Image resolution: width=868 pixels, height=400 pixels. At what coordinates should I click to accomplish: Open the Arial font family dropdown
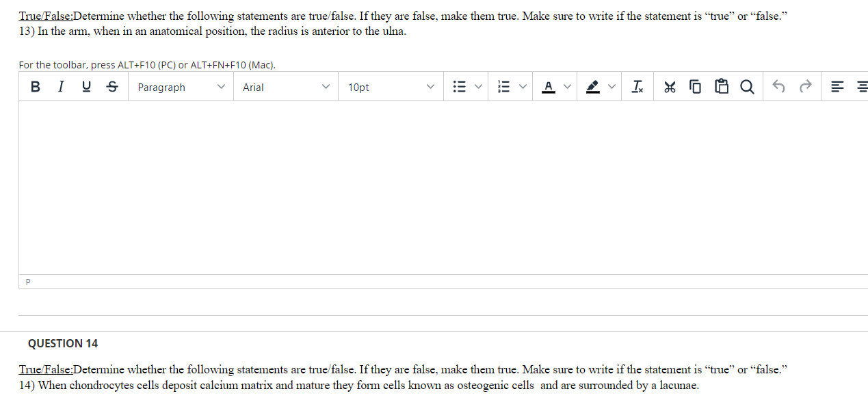click(x=286, y=87)
